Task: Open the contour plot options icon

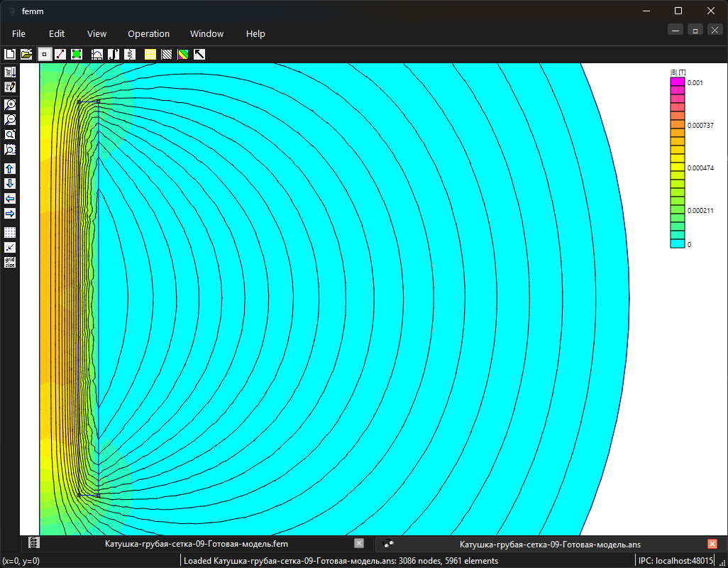Action: coord(167,55)
